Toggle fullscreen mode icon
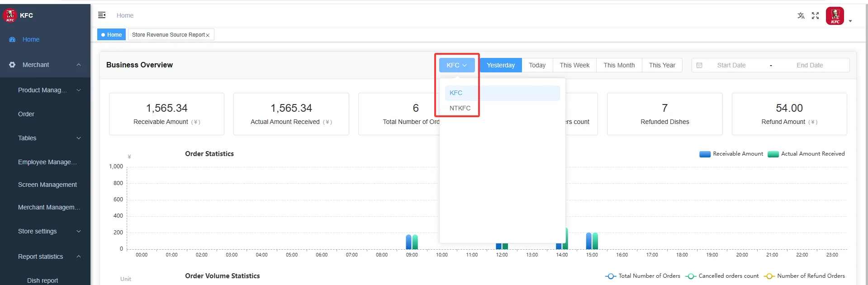Image resolution: width=868 pixels, height=285 pixels. click(x=816, y=16)
